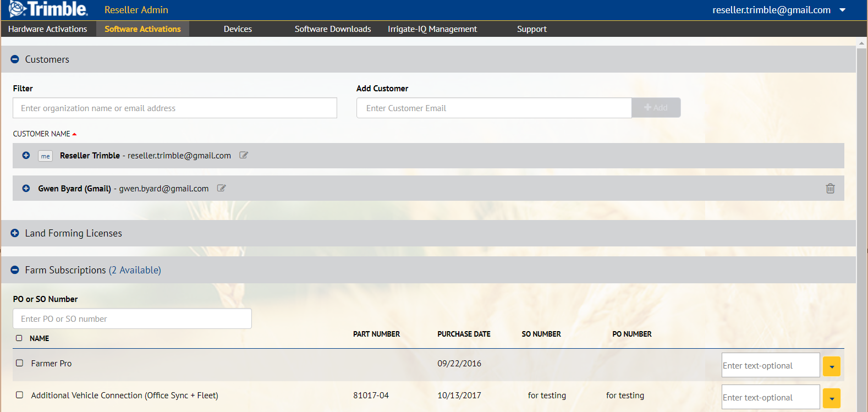The height and width of the screenshot is (412, 868).
Task: Toggle the select-all NAME checkbox
Action: (19, 338)
